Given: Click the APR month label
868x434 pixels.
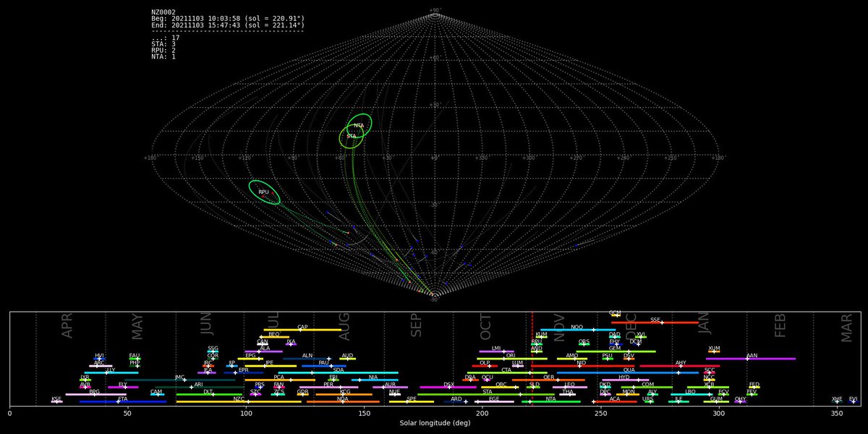Looking at the screenshot, I should 67,326.
